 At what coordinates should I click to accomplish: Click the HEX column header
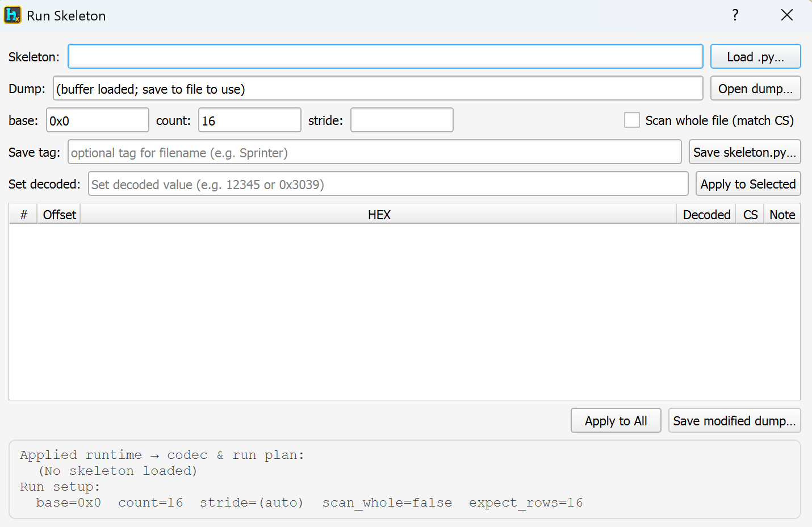pos(379,214)
